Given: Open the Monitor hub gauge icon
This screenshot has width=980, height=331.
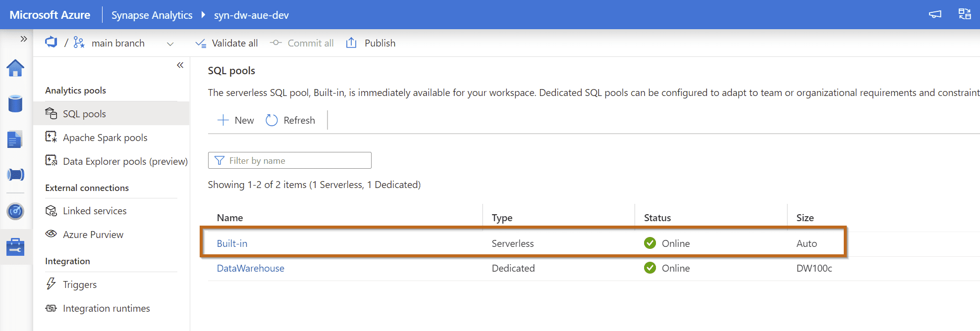Looking at the screenshot, I should [x=15, y=211].
